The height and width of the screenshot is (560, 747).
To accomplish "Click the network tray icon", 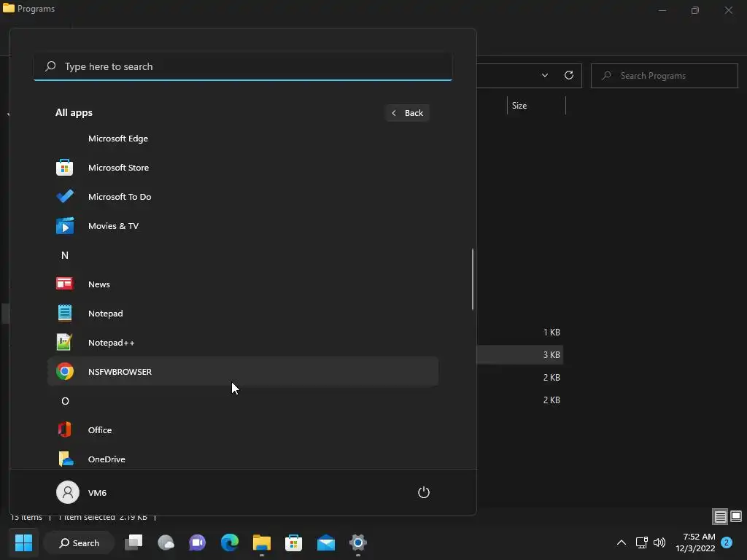I will point(642,542).
